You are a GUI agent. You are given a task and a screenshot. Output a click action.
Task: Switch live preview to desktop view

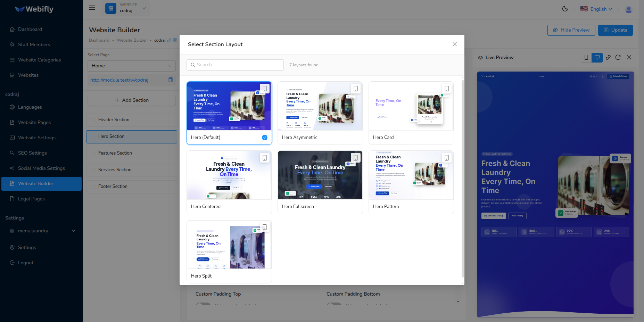[597, 58]
